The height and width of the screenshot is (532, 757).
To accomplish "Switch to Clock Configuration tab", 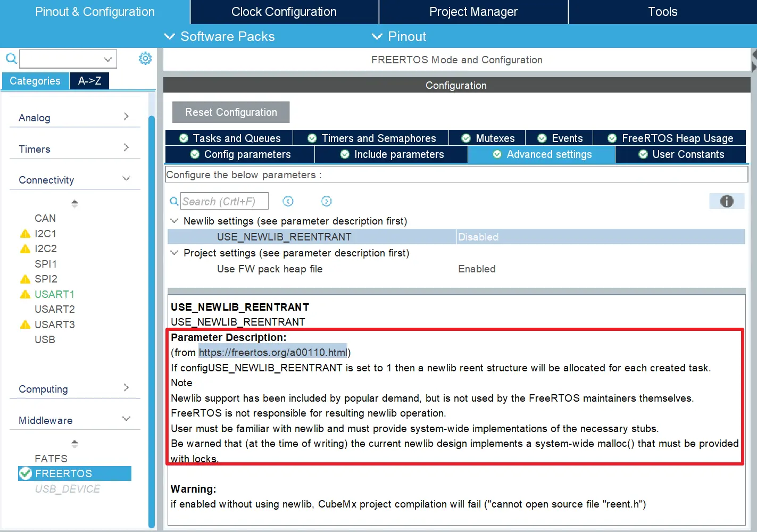I will point(284,12).
